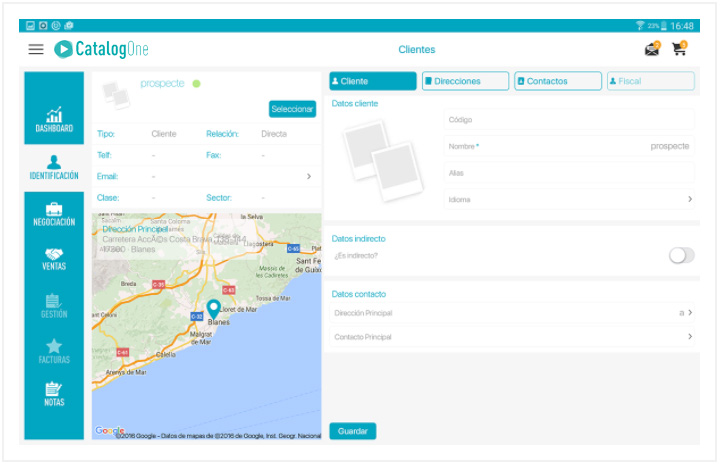
Task: Open the messages envelope icon
Action: click(x=652, y=49)
